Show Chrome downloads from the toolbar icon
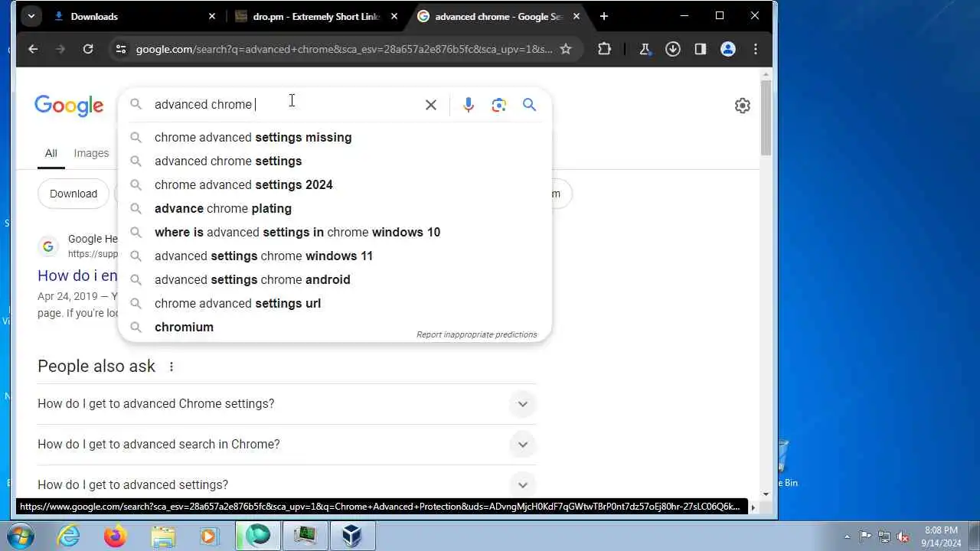 pyautogui.click(x=673, y=49)
